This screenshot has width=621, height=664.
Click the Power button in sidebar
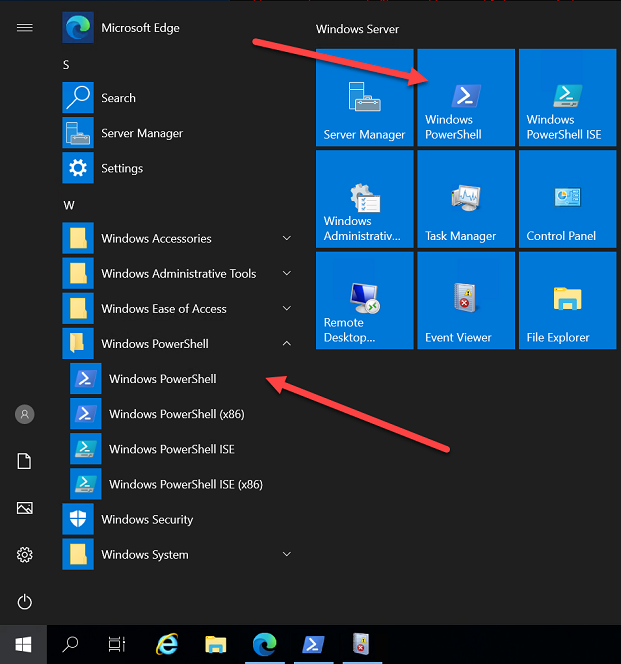pos(25,602)
